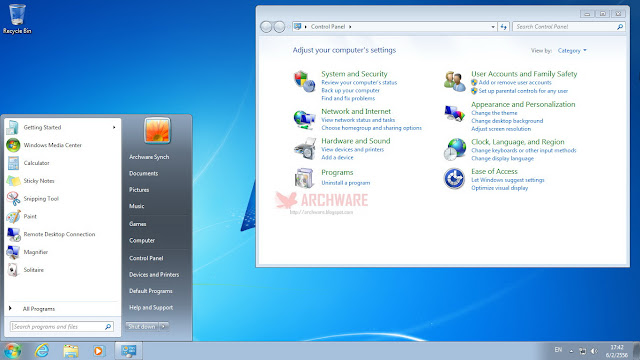The height and width of the screenshot is (360, 640).
Task: Show hidden tray icons arrow
Action: click(x=571, y=351)
